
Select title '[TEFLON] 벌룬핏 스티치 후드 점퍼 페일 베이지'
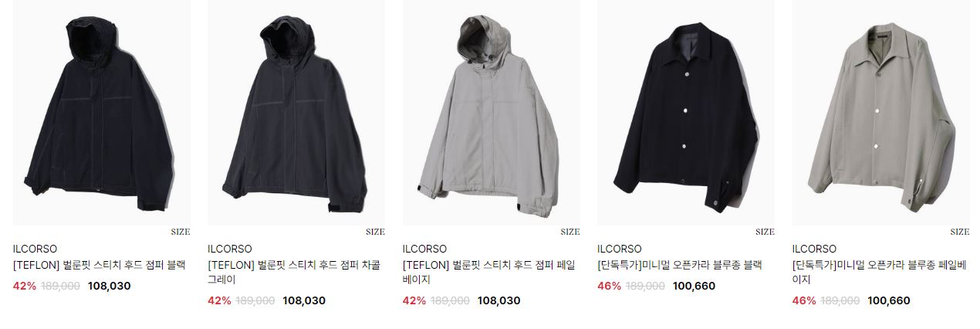pyautogui.click(x=489, y=273)
